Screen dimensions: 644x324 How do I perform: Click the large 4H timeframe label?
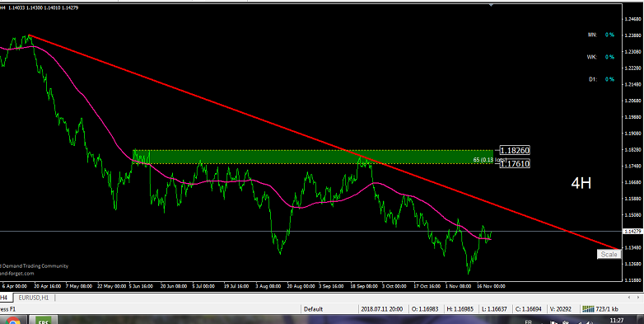(581, 183)
